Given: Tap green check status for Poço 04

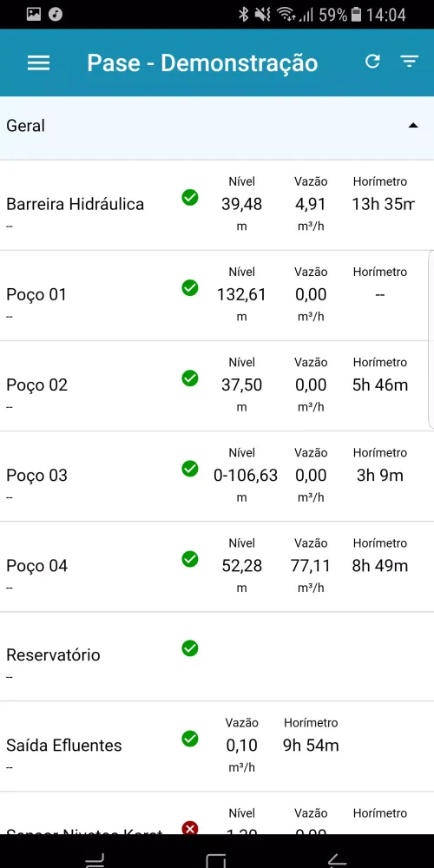Looking at the screenshot, I should point(190,558).
